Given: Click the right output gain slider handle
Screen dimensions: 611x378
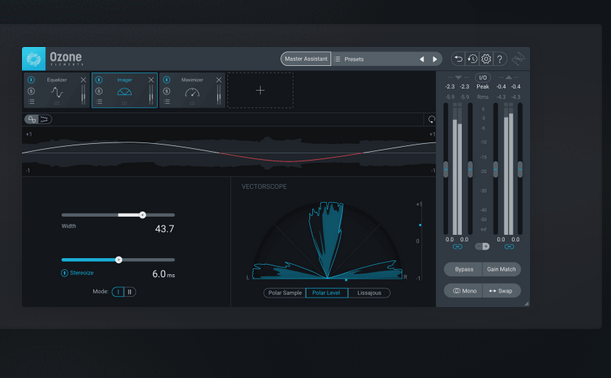Looking at the screenshot, I should (x=520, y=169).
